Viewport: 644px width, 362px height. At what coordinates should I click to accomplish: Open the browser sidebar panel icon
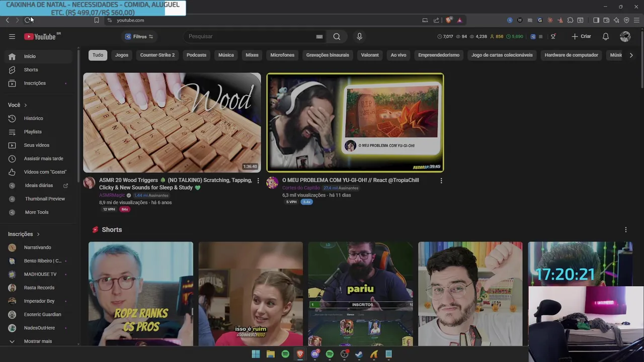596,20
